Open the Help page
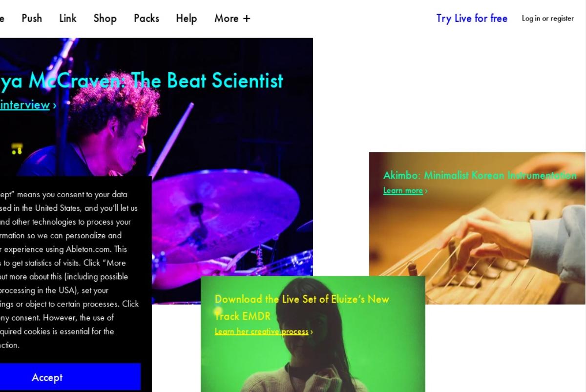The image size is (586, 392). tap(187, 18)
